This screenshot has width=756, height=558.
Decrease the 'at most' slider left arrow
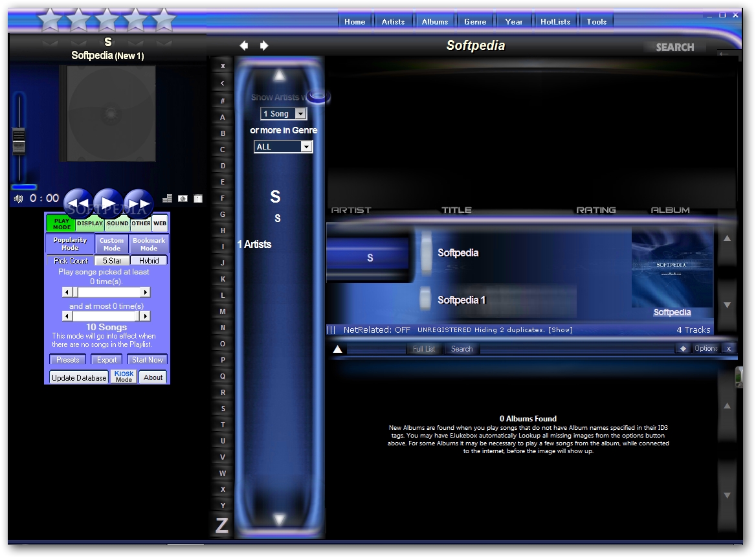click(67, 317)
